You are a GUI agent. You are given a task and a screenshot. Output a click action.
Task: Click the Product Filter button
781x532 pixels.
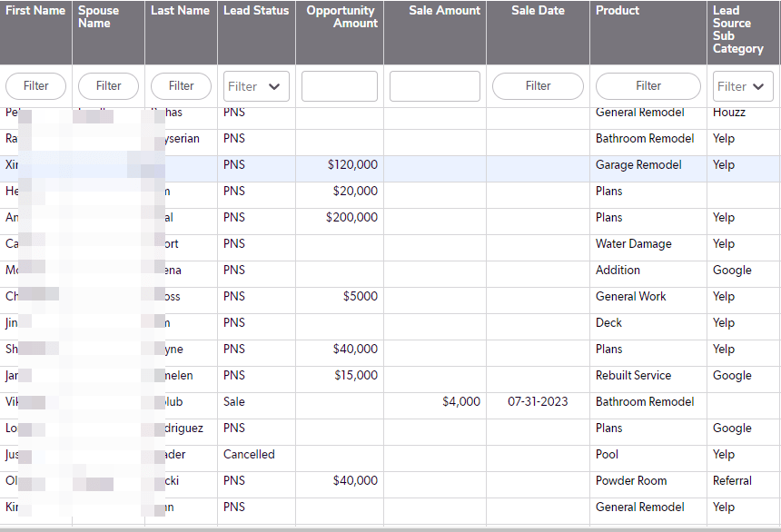click(648, 86)
